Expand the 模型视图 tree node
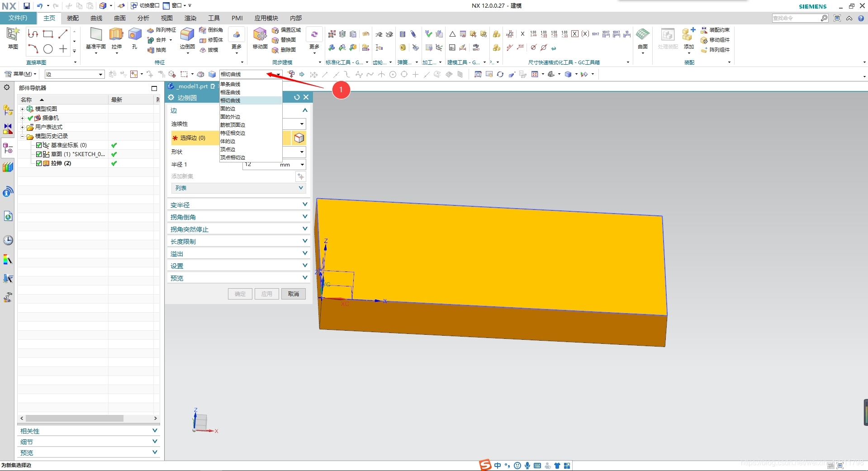Image resolution: width=868 pixels, height=471 pixels. pyautogui.click(x=22, y=109)
